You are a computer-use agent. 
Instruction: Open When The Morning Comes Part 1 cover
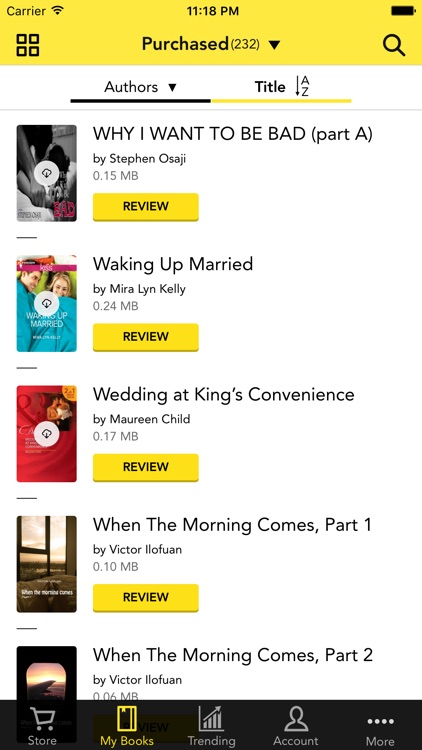click(46, 564)
